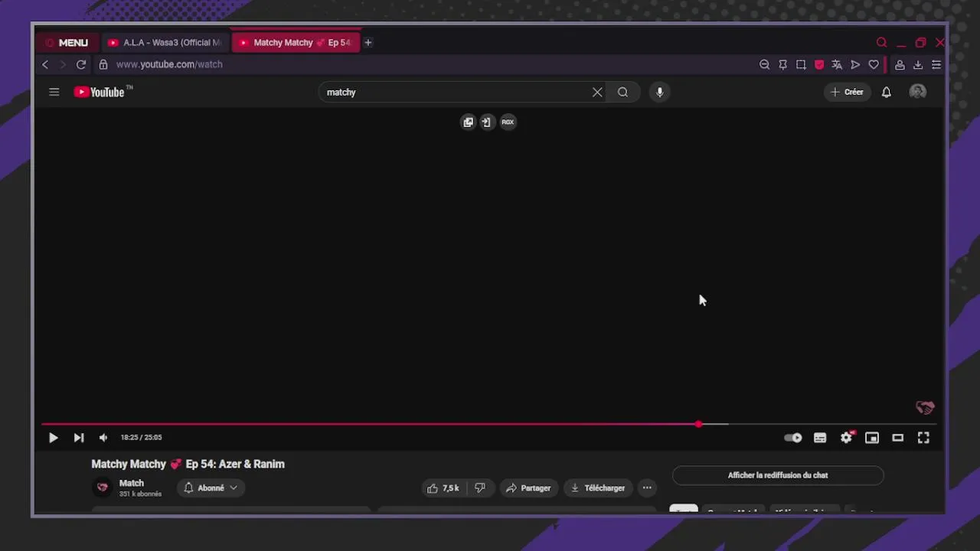Click the Télécharger button
Image resolution: width=980 pixels, height=551 pixels.
coord(598,487)
